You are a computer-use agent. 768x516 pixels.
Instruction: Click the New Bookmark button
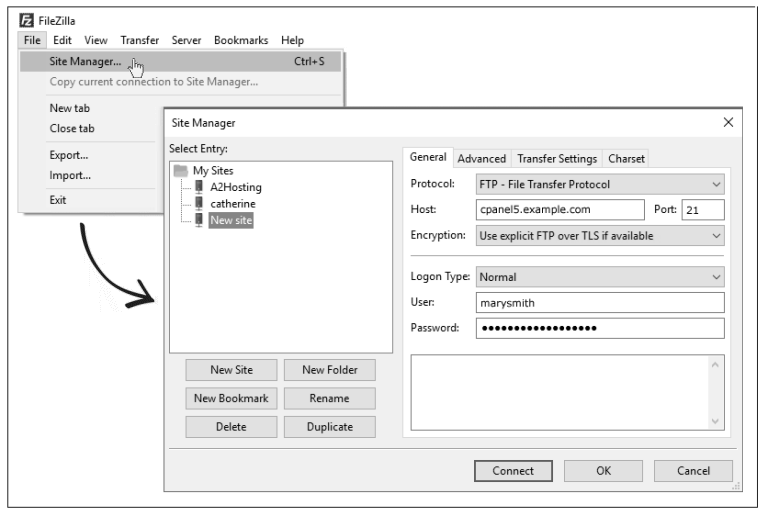point(231,399)
